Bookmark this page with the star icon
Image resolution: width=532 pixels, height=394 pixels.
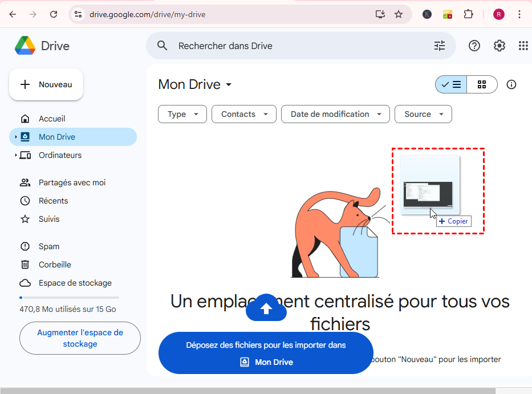click(x=399, y=14)
